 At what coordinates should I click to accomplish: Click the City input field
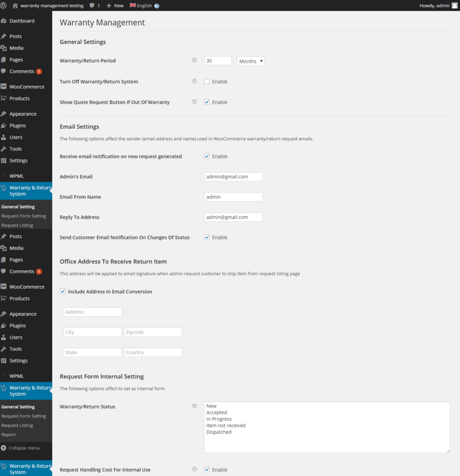click(x=93, y=332)
